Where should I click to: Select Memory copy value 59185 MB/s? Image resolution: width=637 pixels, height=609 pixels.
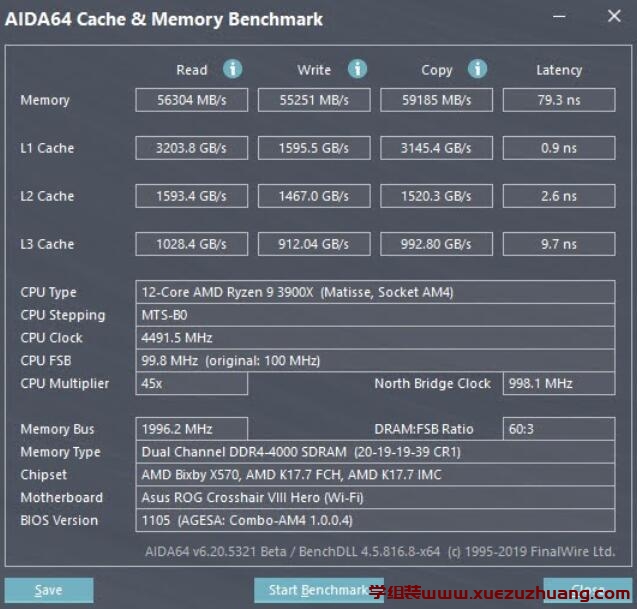[x=436, y=100]
